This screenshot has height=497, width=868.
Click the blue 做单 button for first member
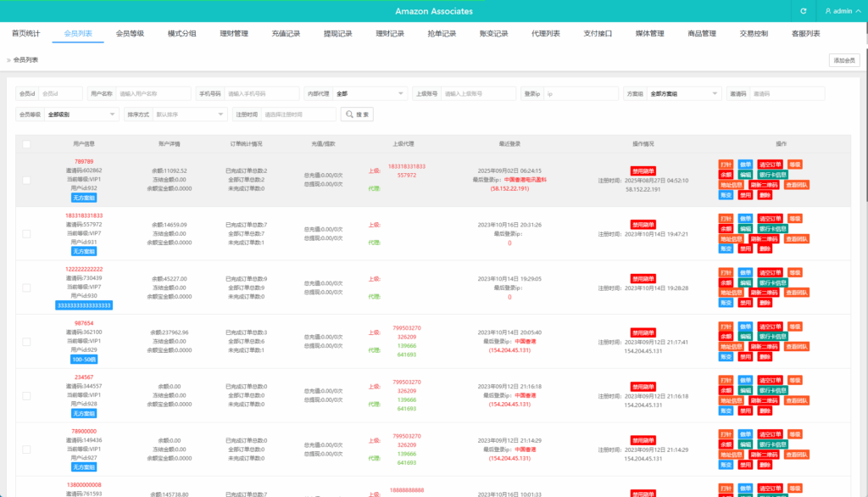(x=746, y=165)
